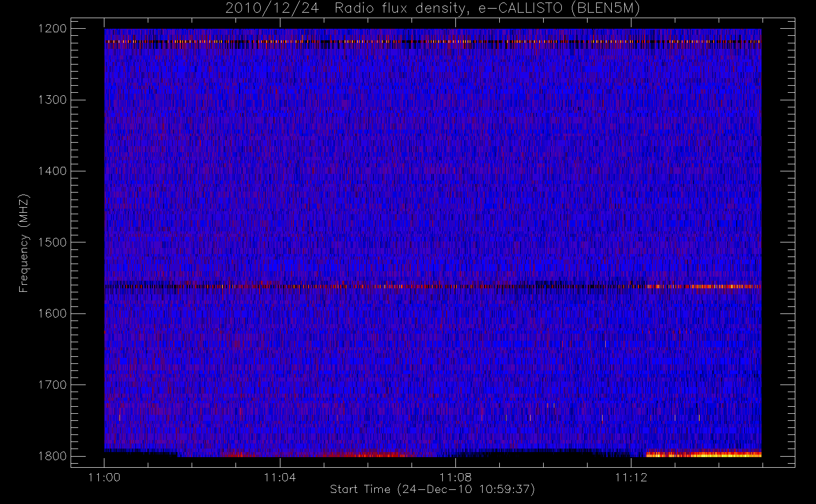
Task: Select the 1300 frequency tick label
Action: 52,100
